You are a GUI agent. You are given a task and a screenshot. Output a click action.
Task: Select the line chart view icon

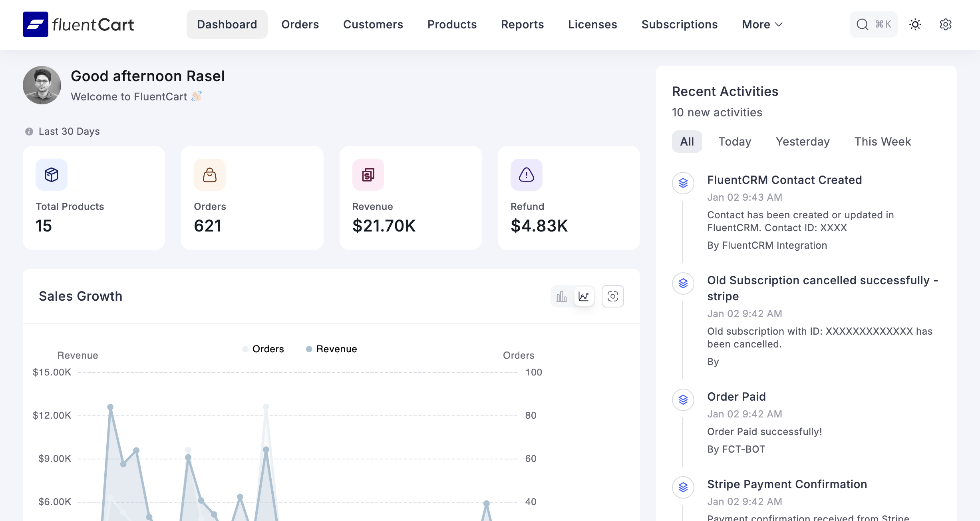tap(584, 296)
